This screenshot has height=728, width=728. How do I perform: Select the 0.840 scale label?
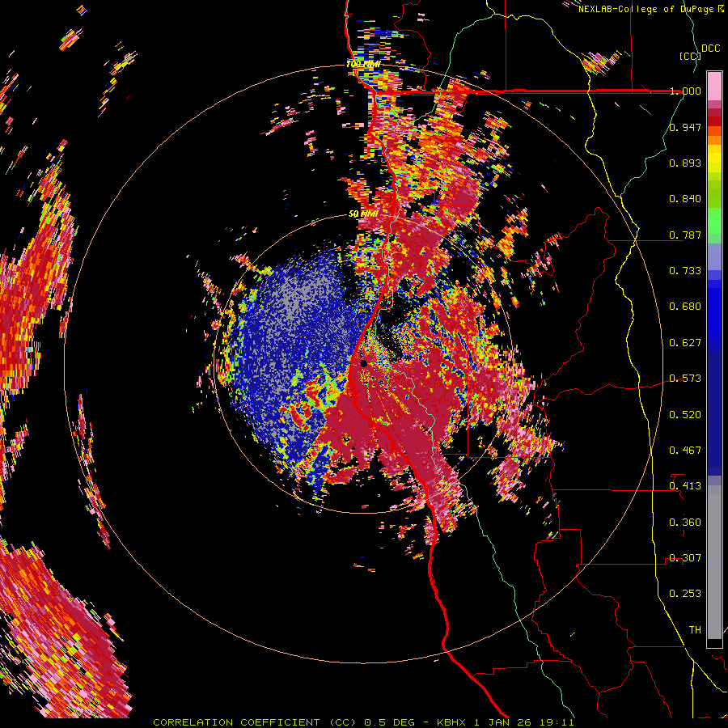point(685,199)
